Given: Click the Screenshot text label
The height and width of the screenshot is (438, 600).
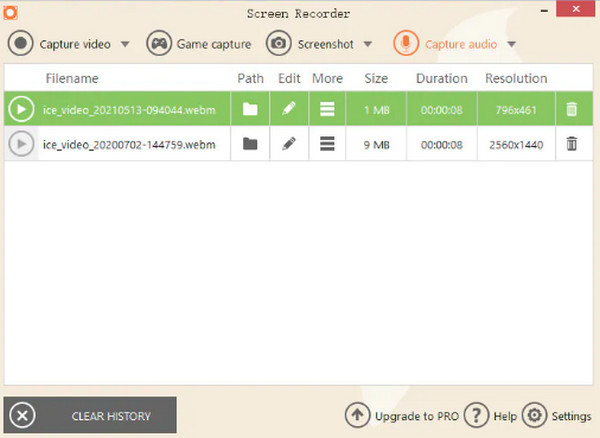Looking at the screenshot, I should (x=326, y=44).
